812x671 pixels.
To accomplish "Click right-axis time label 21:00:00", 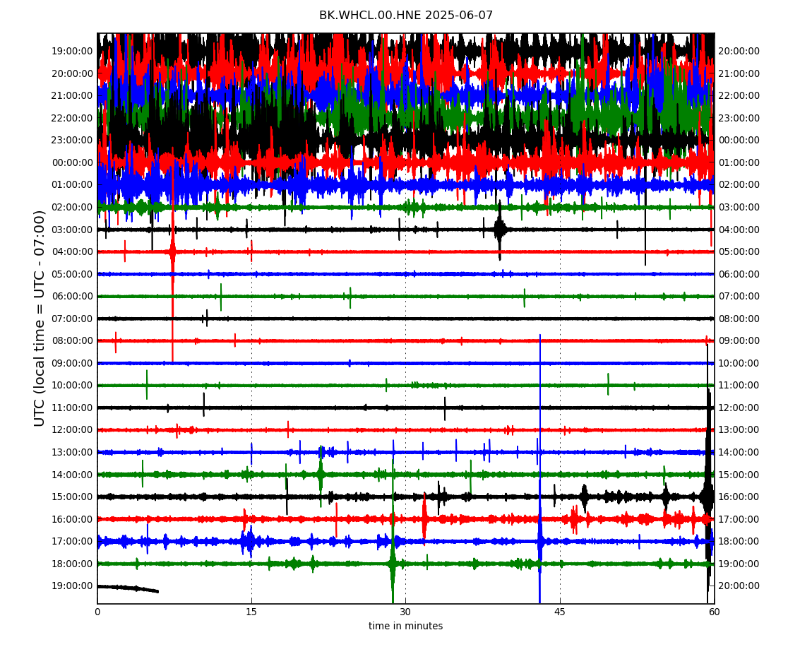I will (739, 73).
